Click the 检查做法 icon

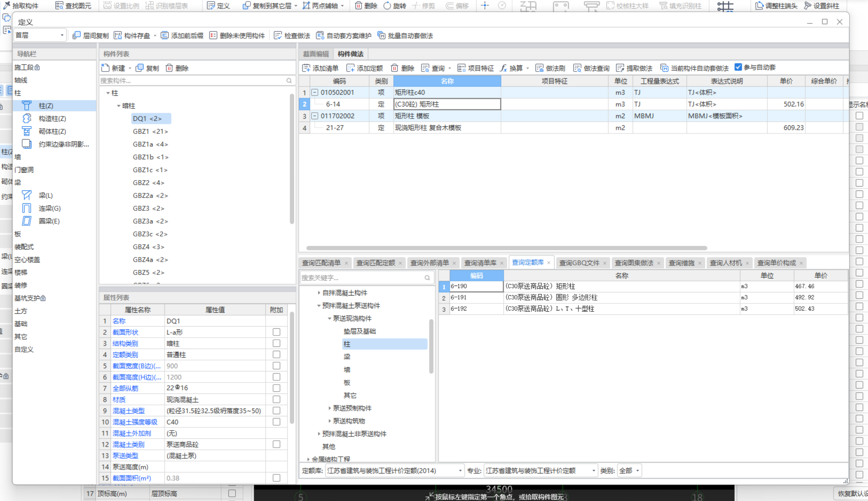click(x=278, y=36)
